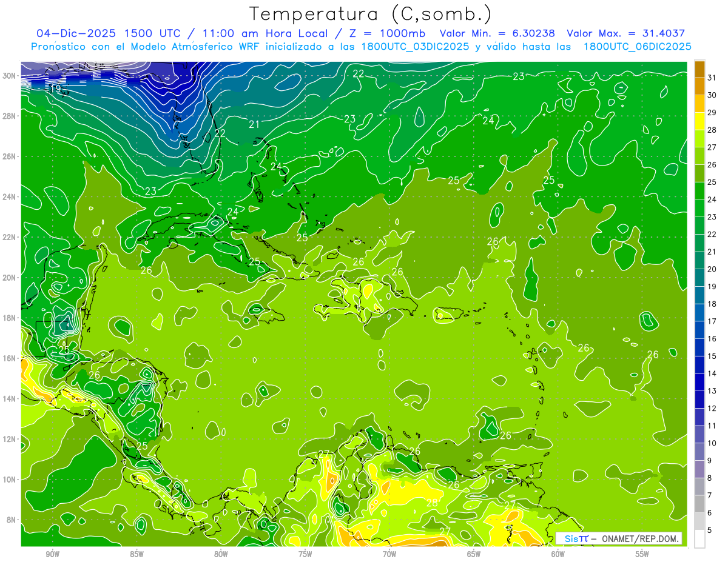Click the '18N' latitude axis label

[8, 318]
